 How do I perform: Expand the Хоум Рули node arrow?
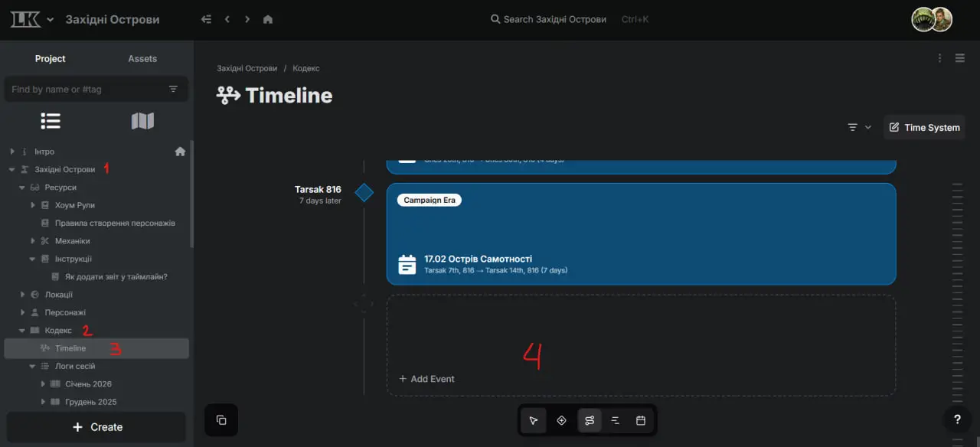pos(33,205)
